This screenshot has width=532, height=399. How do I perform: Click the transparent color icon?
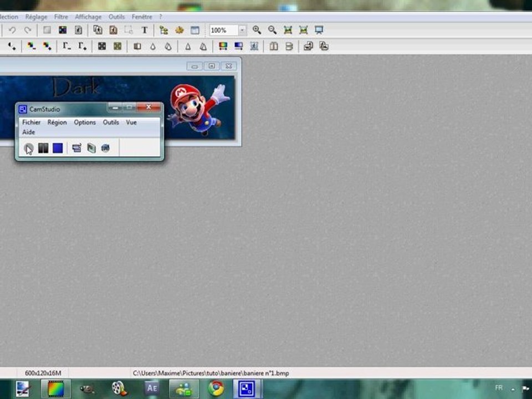pos(78,30)
